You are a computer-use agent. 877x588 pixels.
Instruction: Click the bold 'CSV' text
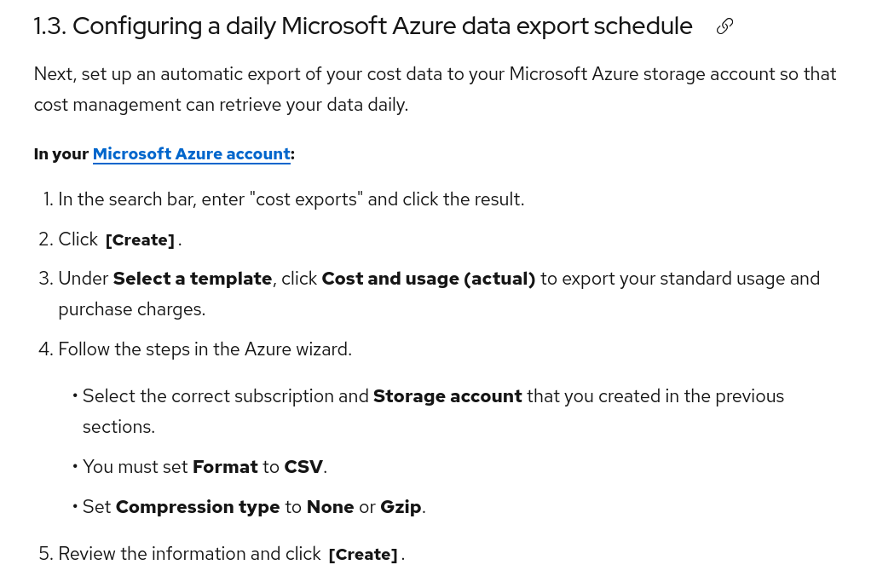point(303,467)
